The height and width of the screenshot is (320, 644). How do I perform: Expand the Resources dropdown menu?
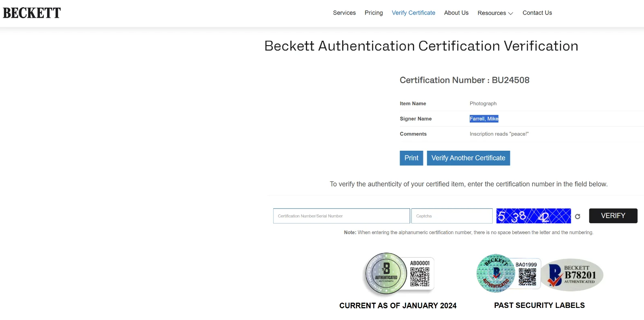(x=495, y=13)
